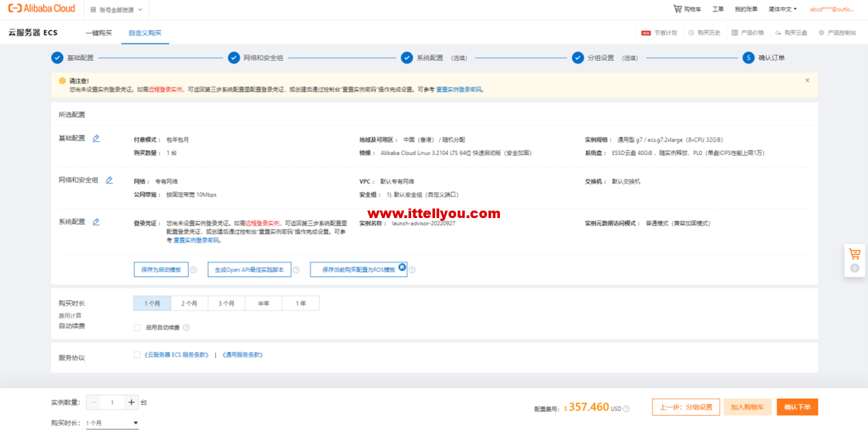Open 账号全部资源 dropdown
868x430 pixels.
[116, 10]
